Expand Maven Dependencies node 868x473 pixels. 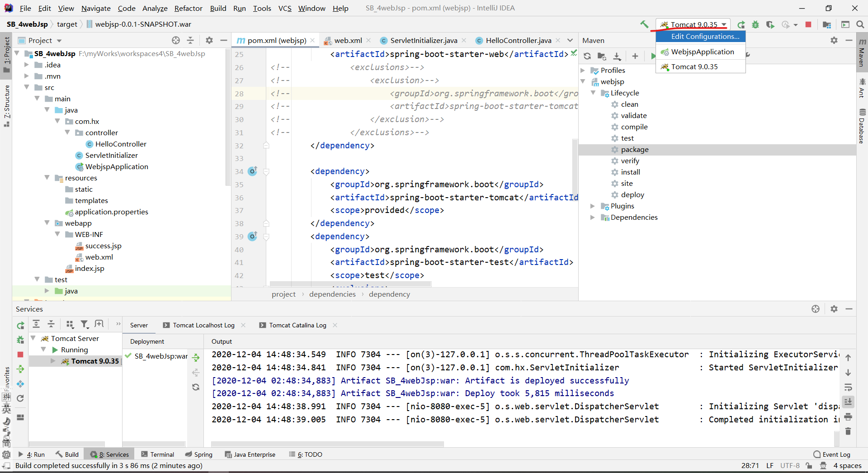(593, 217)
